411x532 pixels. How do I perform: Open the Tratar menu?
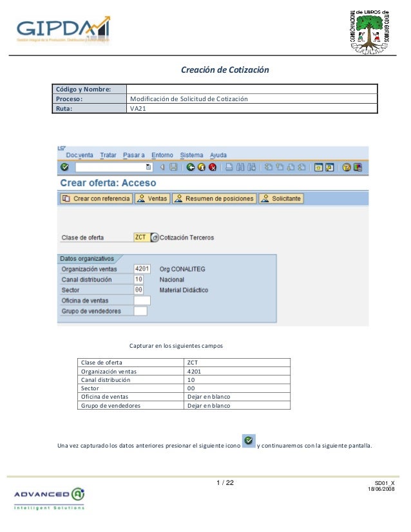tap(108, 155)
